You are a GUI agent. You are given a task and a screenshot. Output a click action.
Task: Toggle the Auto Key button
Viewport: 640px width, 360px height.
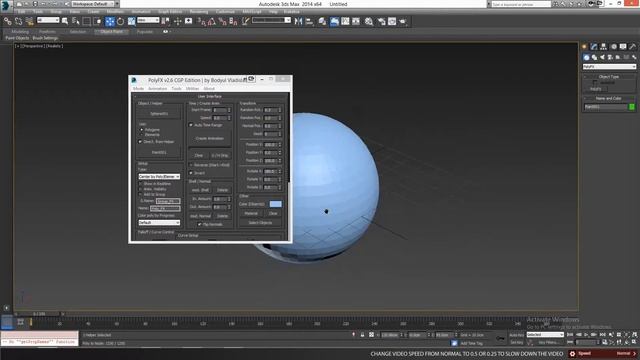tap(517, 335)
